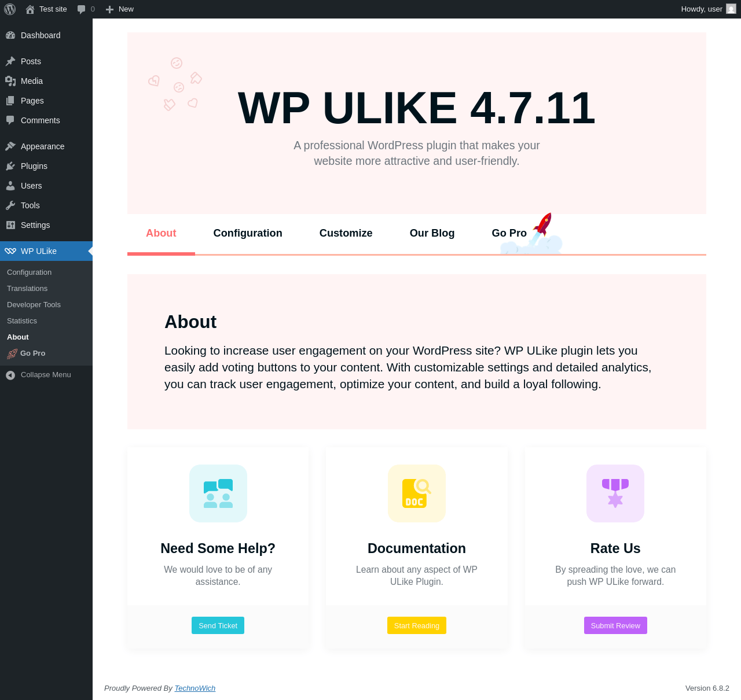Viewport: 741px width, 700px height.
Task: Click the Tools wrench icon
Action: click(10, 205)
